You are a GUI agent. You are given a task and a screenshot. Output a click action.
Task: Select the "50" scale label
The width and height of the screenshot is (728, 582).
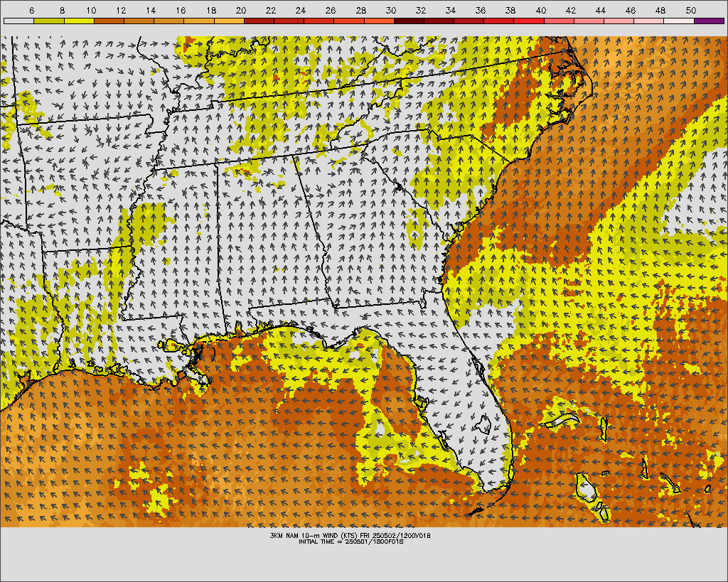pyautogui.click(x=691, y=10)
